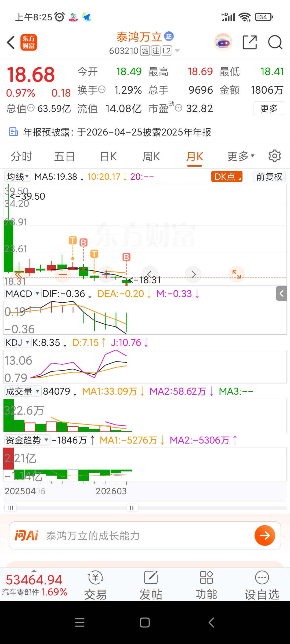The width and height of the screenshot is (290, 644).
Task: Tap the L2 level-two badge
Action: 167,51
